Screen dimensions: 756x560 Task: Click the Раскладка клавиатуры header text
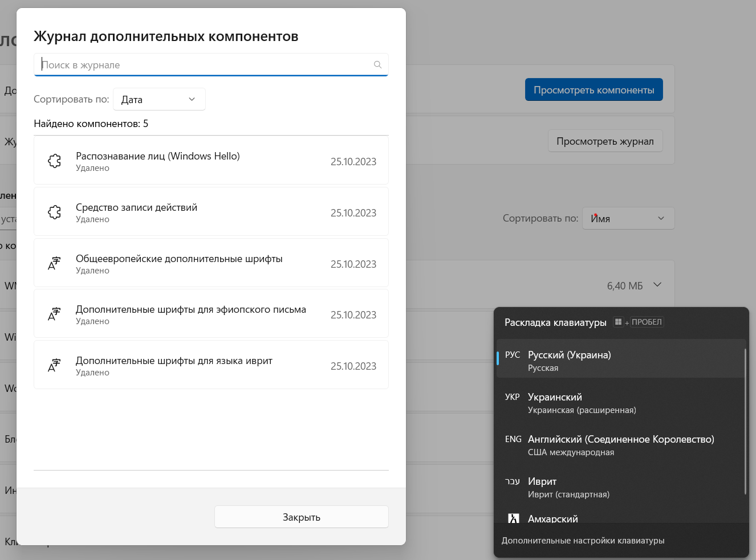pyautogui.click(x=555, y=322)
